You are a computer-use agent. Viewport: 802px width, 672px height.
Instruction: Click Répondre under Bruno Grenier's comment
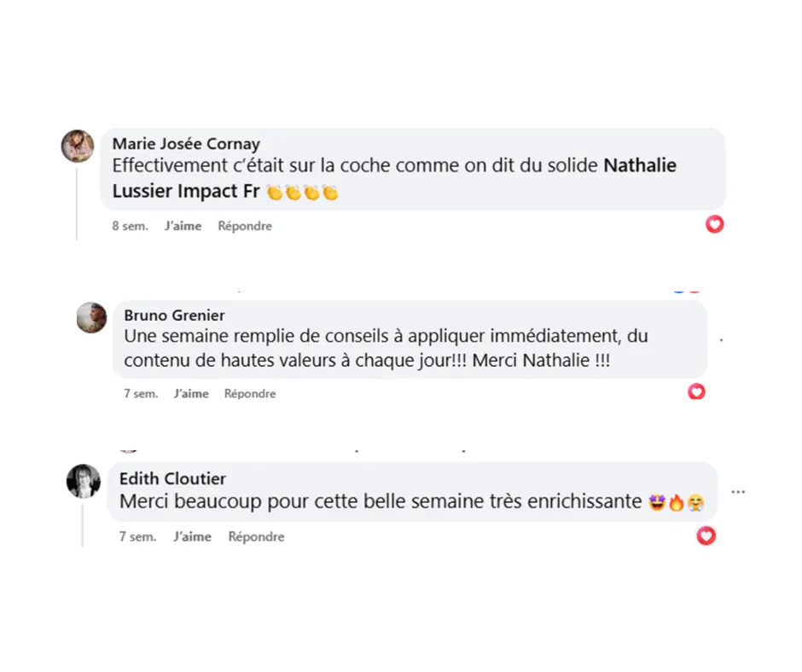point(250,393)
